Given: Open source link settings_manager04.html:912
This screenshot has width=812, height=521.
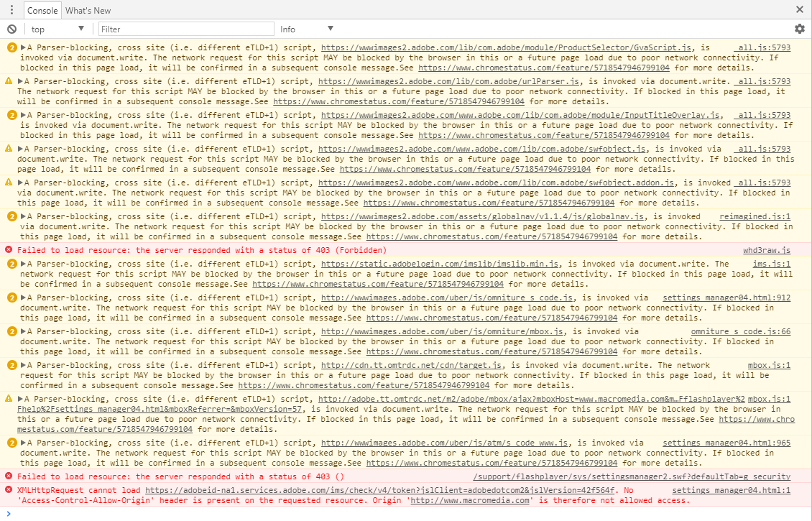Looking at the screenshot, I should point(726,298).
